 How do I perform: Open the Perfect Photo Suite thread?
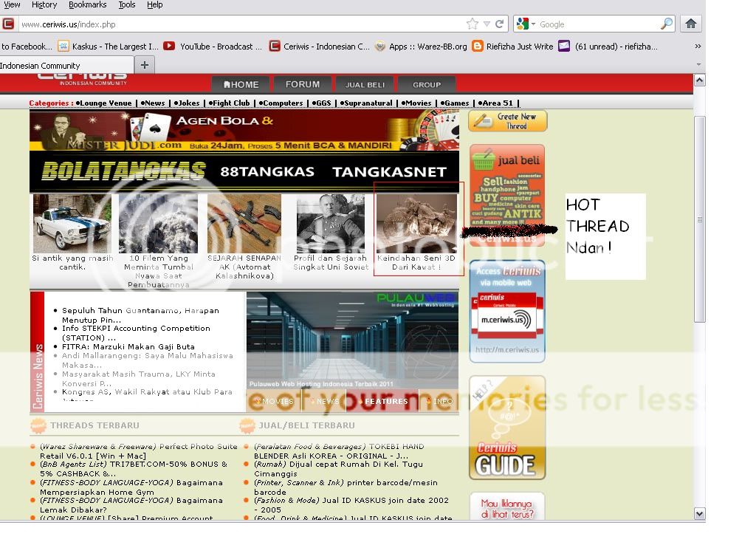coord(139,451)
